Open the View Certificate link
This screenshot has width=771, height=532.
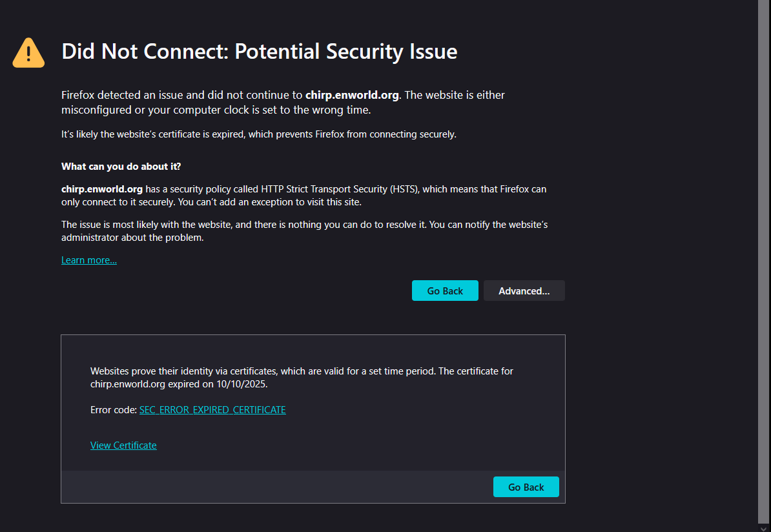click(123, 445)
